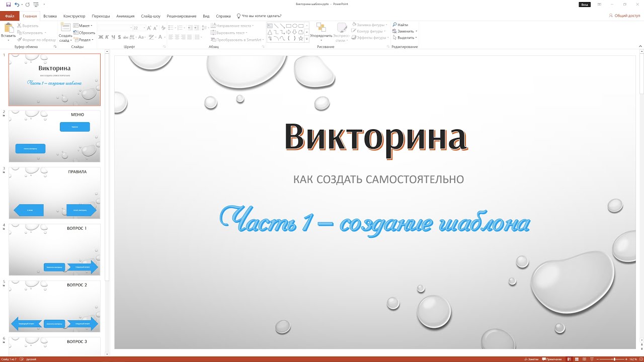Select the star shape in shapes gallery

(300, 38)
